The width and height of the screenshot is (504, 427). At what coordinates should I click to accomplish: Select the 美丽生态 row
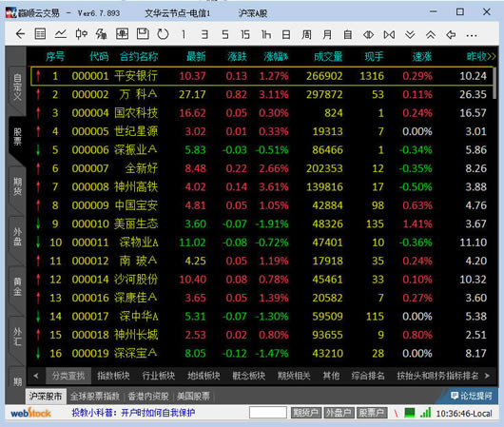click(262, 223)
